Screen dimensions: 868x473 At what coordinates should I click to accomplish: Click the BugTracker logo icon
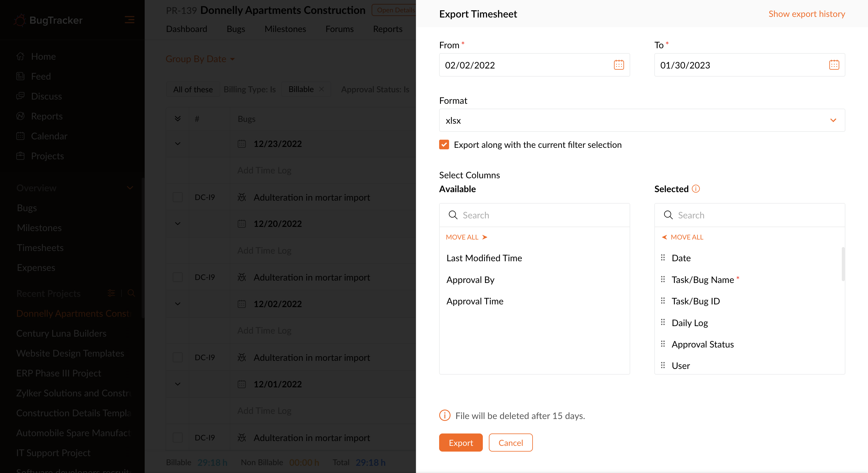tap(20, 20)
